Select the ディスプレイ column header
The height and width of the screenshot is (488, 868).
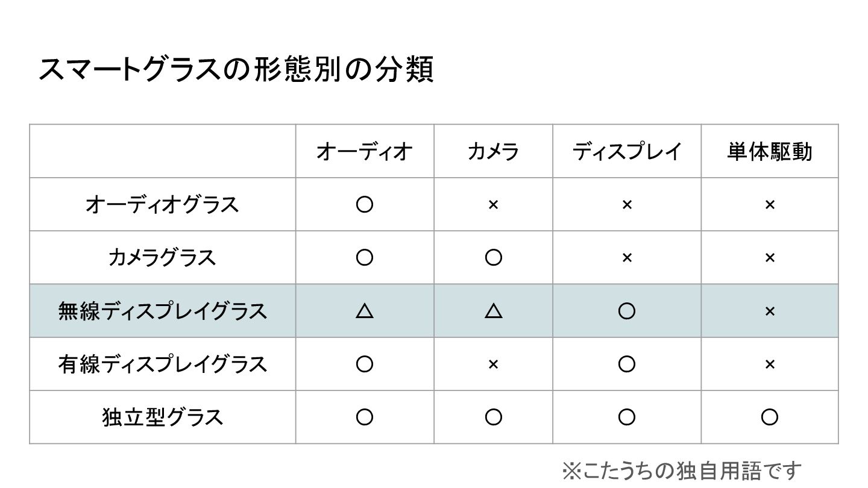tap(627, 151)
